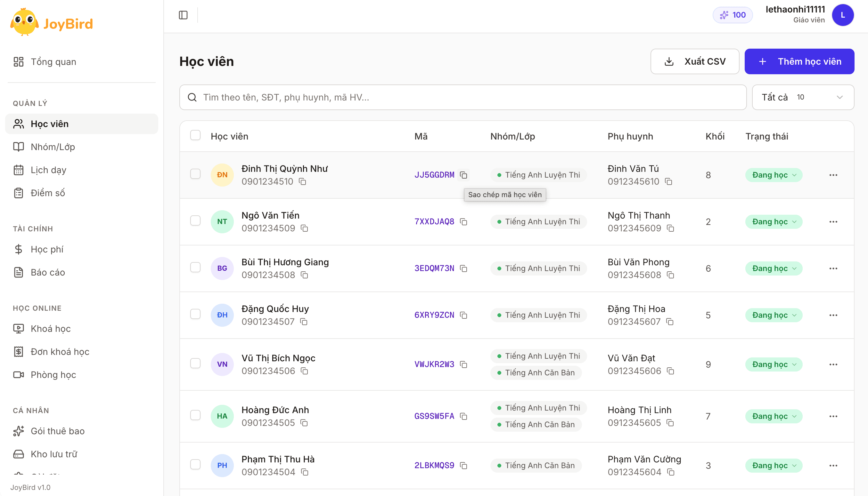868x496 pixels.
Task: Copy phone number 0901234509
Action: (x=305, y=228)
